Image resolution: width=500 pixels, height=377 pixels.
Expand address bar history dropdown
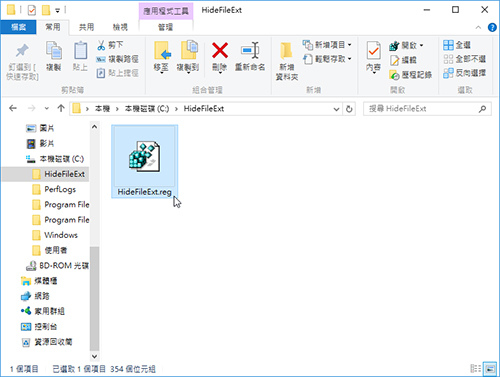[336, 109]
